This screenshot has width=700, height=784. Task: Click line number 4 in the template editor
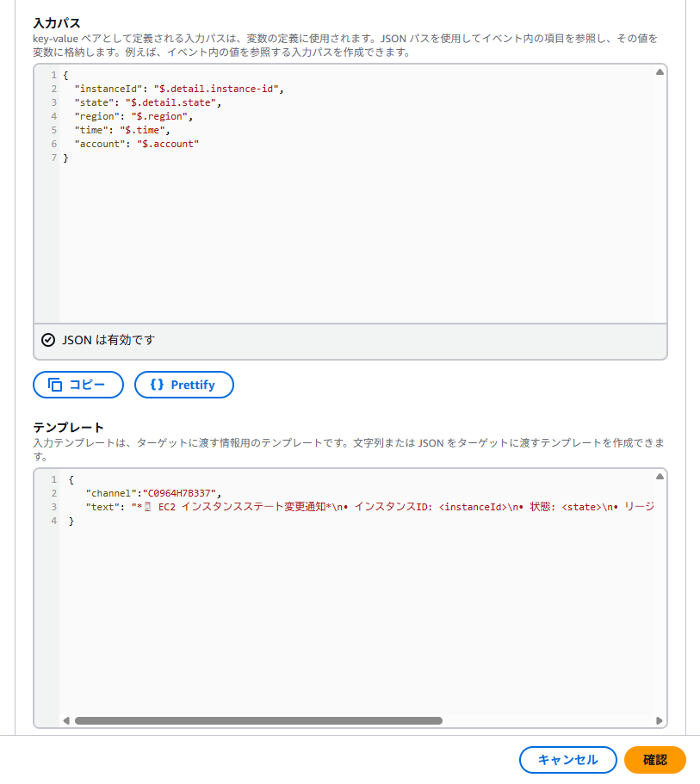coord(54,521)
